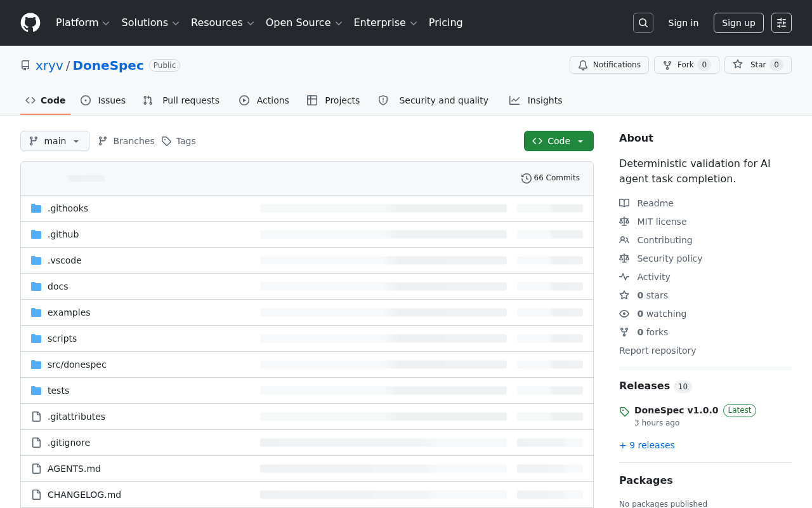Click the eye icon beside watching
The width and height of the screenshot is (812, 508).
point(624,314)
